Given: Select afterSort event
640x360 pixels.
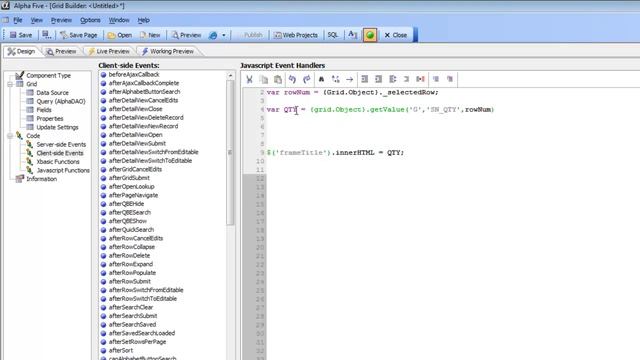Looking at the screenshot, I should [x=121, y=350].
